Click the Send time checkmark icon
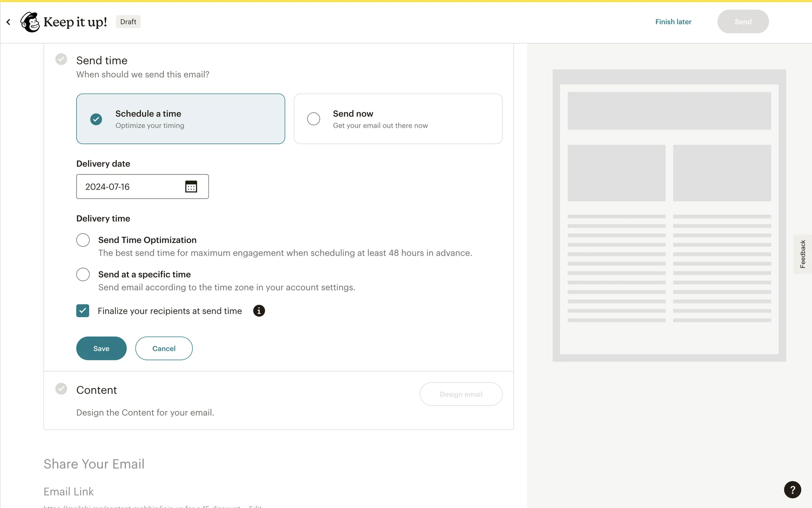 (x=61, y=59)
